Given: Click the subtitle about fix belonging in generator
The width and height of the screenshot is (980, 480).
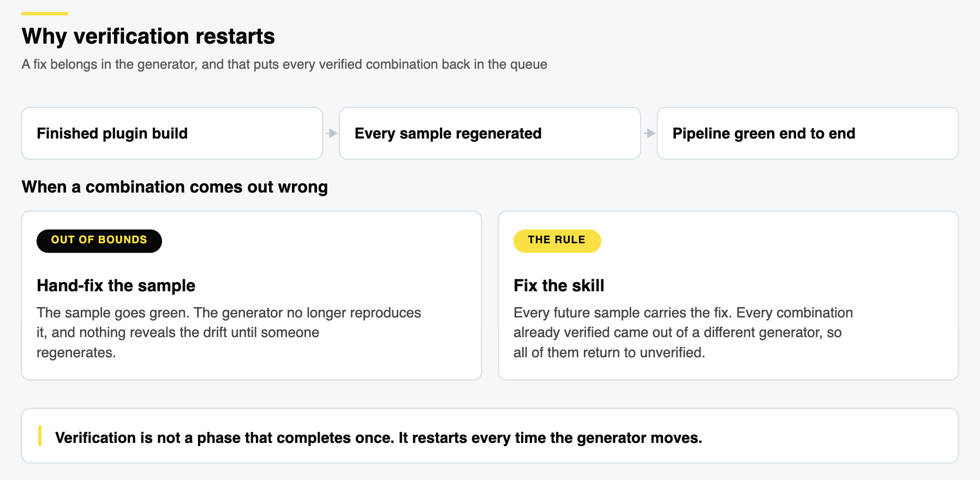Looking at the screenshot, I should (x=284, y=64).
